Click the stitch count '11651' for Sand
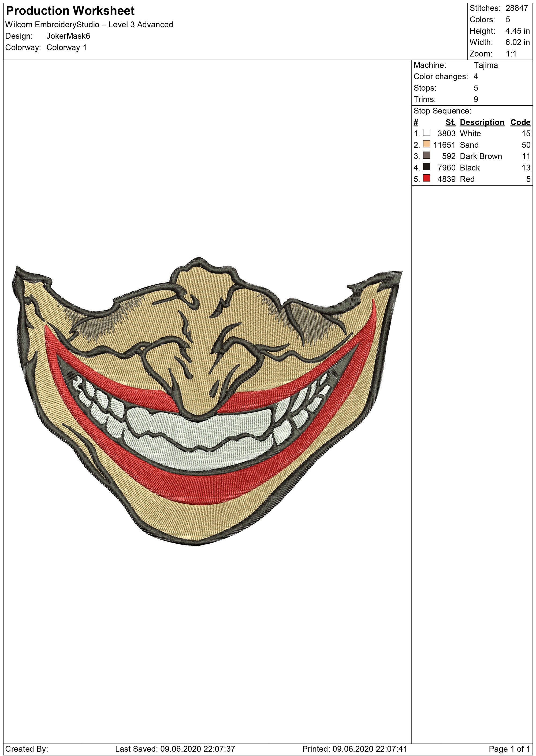The height and width of the screenshot is (756, 536). [x=444, y=145]
